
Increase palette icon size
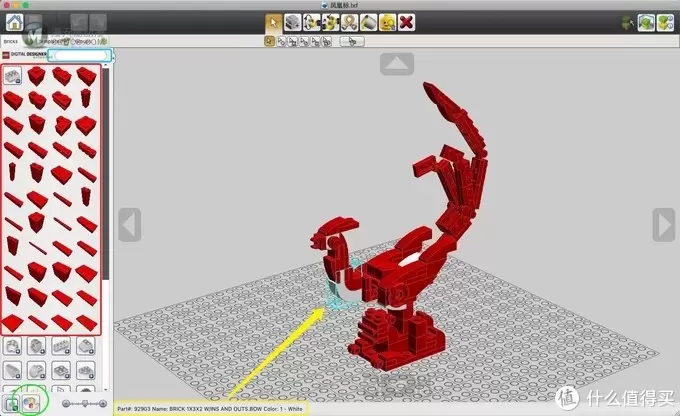click(x=103, y=404)
